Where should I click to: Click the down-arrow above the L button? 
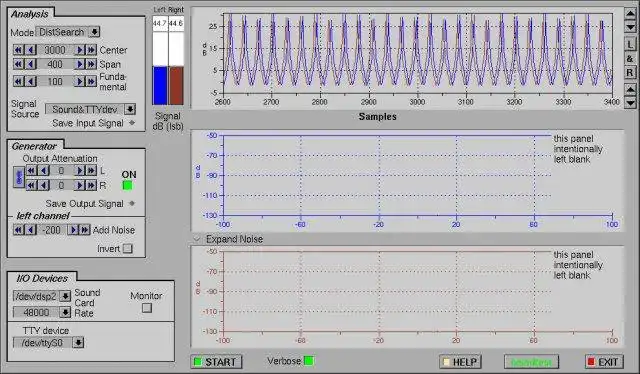click(630, 27)
